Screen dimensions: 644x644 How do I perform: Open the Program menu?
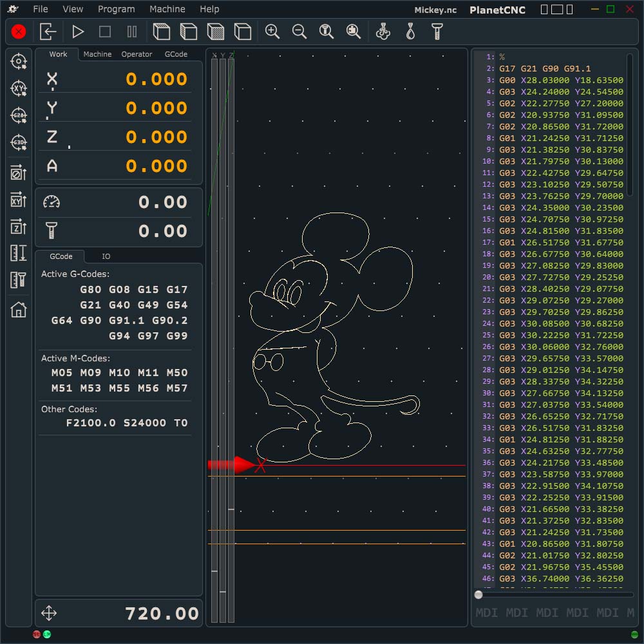tap(116, 9)
